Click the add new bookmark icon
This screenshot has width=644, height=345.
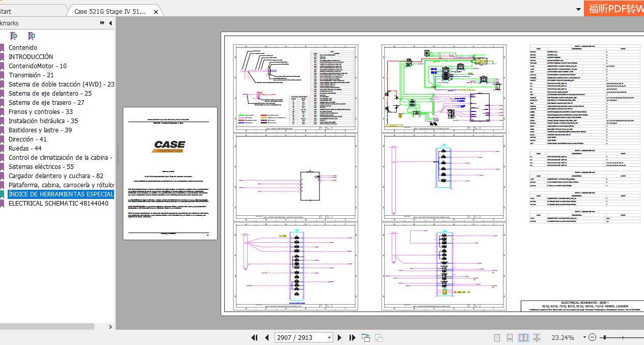coord(14,36)
